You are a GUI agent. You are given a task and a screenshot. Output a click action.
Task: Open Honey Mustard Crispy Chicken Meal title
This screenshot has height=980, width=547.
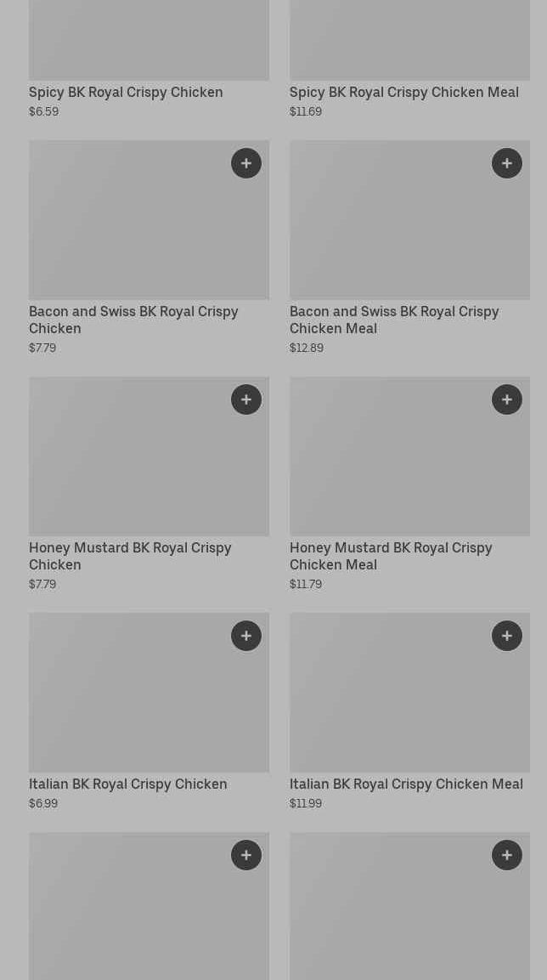pyautogui.click(x=391, y=556)
